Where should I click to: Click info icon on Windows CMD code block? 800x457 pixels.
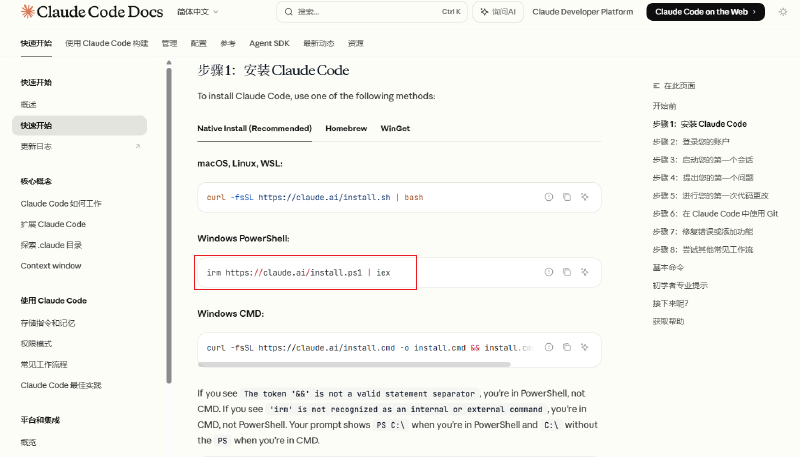click(x=549, y=347)
